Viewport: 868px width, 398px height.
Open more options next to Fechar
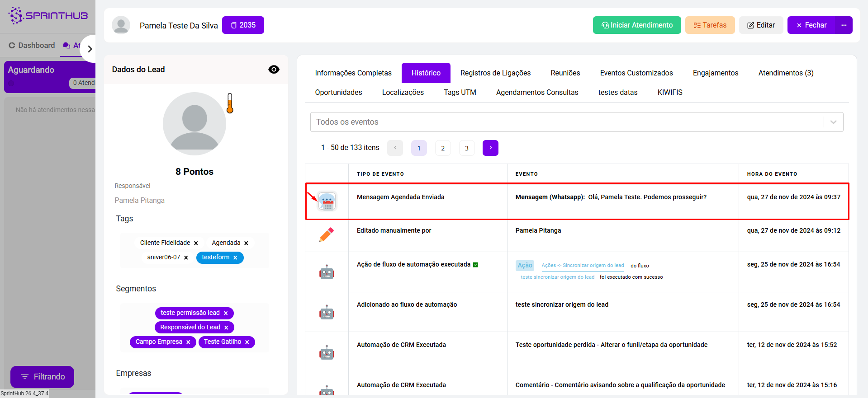click(x=844, y=25)
